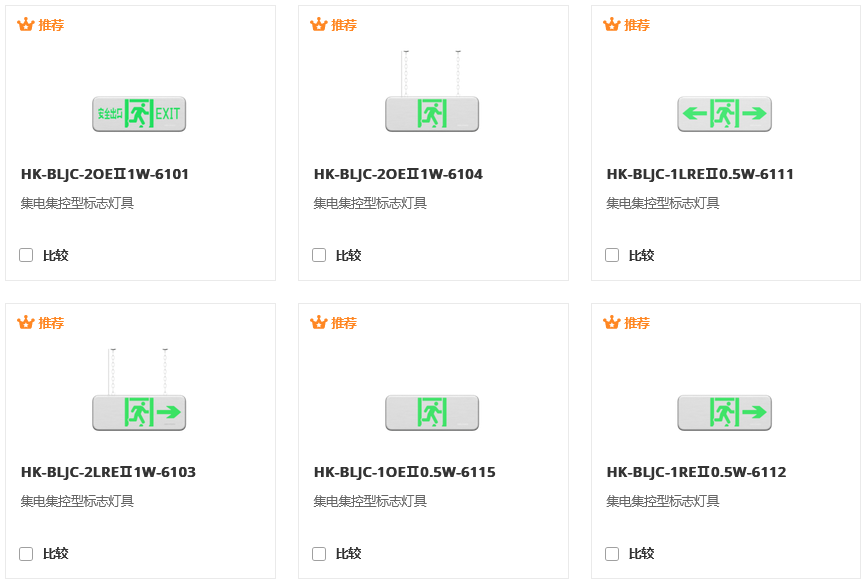Click the right-arrow exit sign 6112 image
This screenshot has width=867, height=584.
(x=725, y=412)
